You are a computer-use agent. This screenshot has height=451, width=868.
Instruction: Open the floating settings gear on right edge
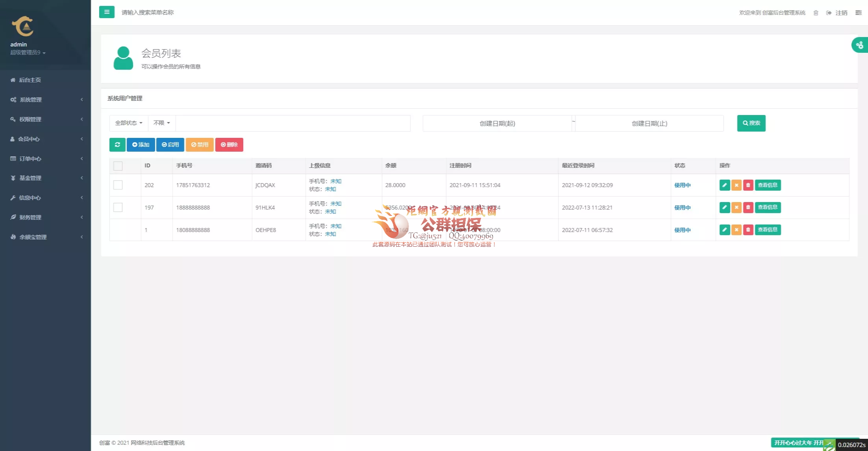click(860, 45)
